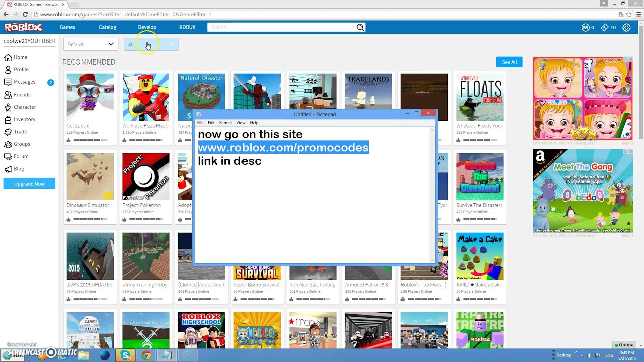Click the Messages unread count badge
Viewport: 644px width, 362px height.
pos(50,82)
